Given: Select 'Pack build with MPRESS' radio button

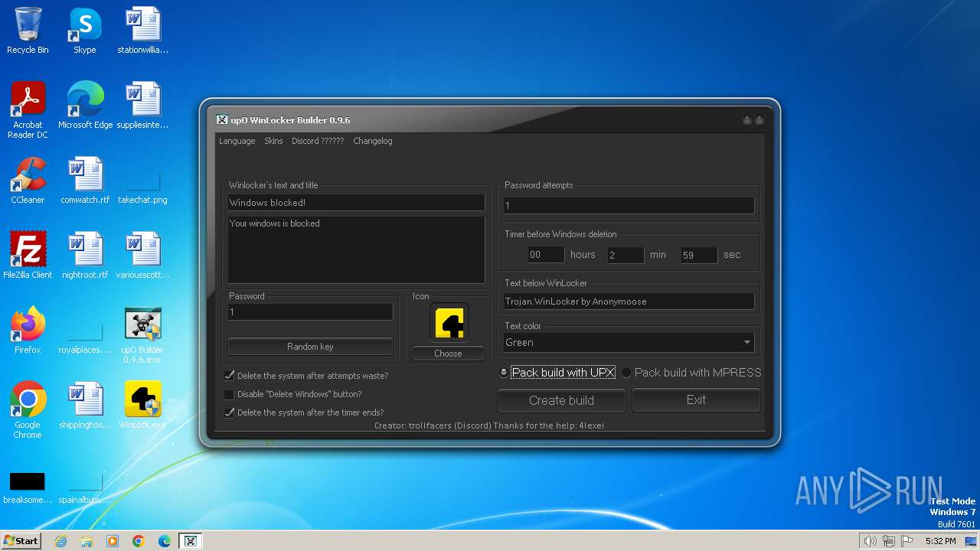Looking at the screenshot, I should point(626,373).
